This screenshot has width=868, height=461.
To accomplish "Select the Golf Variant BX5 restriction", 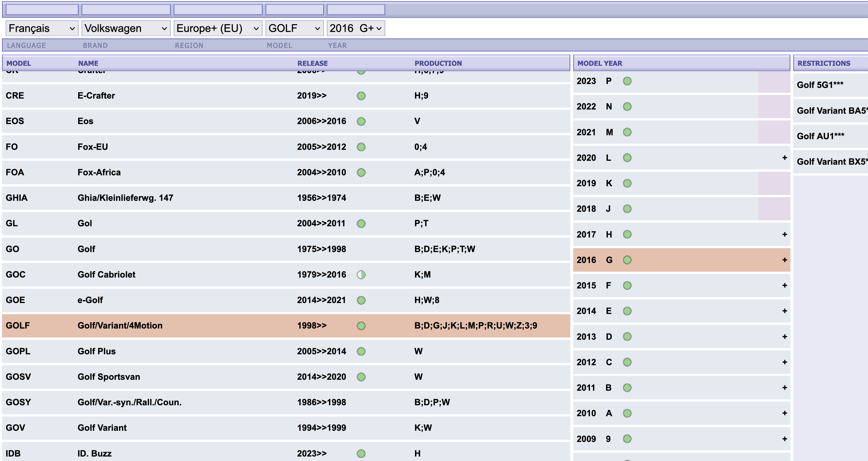I will (831, 162).
